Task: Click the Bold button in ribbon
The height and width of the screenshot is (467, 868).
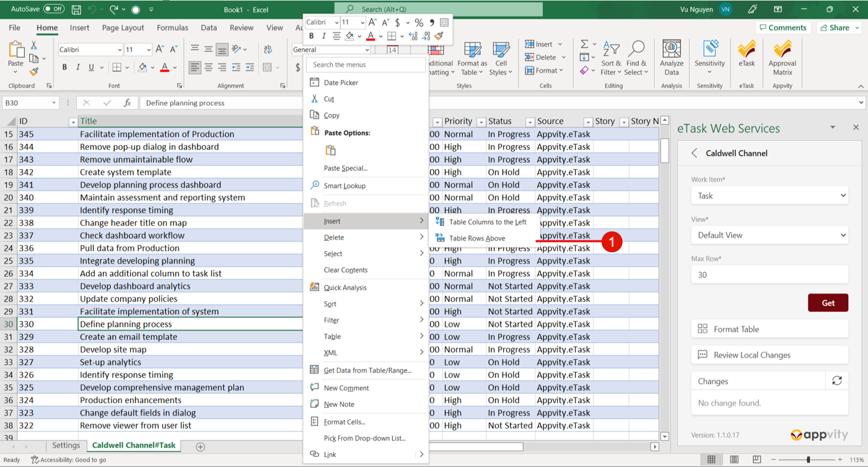Action: click(x=64, y=68)
